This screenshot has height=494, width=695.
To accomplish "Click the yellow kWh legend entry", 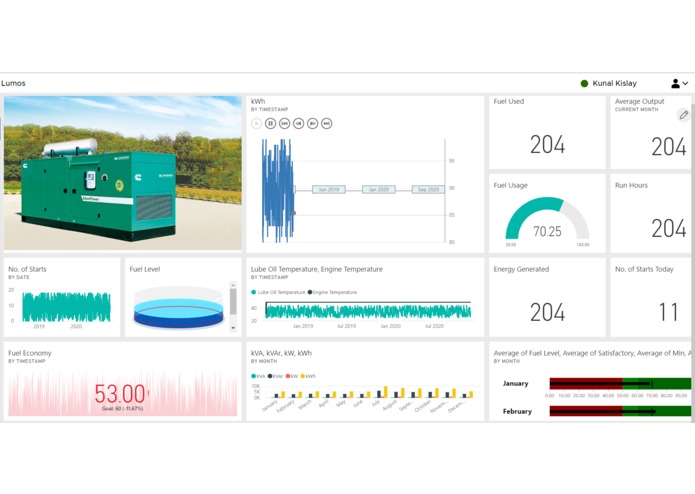I will (308, 376).
